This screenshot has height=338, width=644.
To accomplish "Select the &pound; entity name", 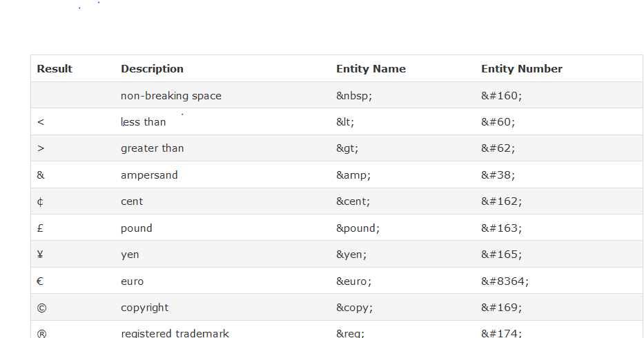I will click(x=358, y=228).
